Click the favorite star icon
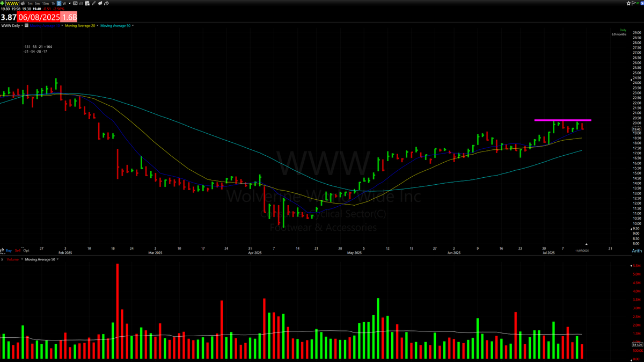644x362 pixels. point(628,3)
